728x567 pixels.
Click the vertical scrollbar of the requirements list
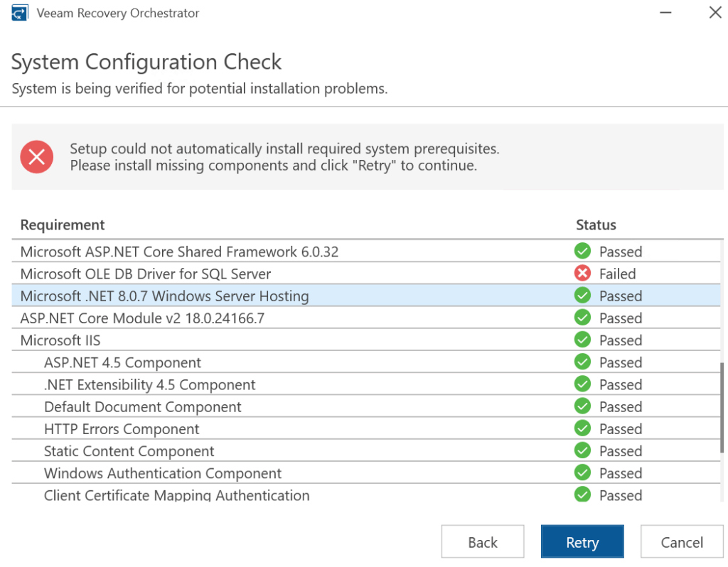coord(722,407)
